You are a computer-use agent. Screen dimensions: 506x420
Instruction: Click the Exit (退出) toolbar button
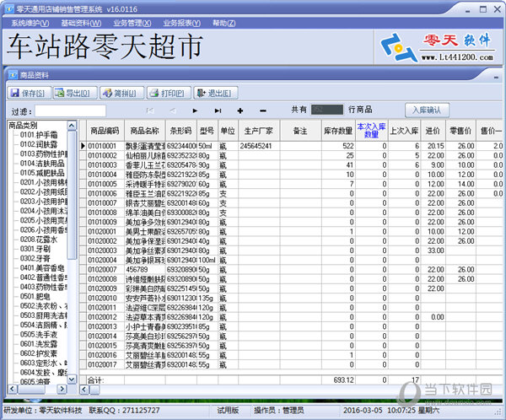[216, 93]
